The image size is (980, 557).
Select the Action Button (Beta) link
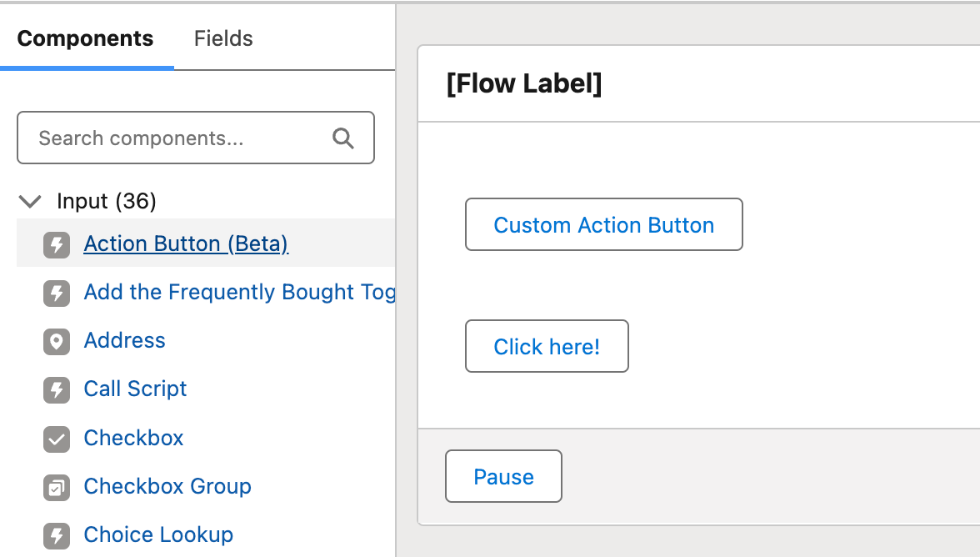point(186,244)
